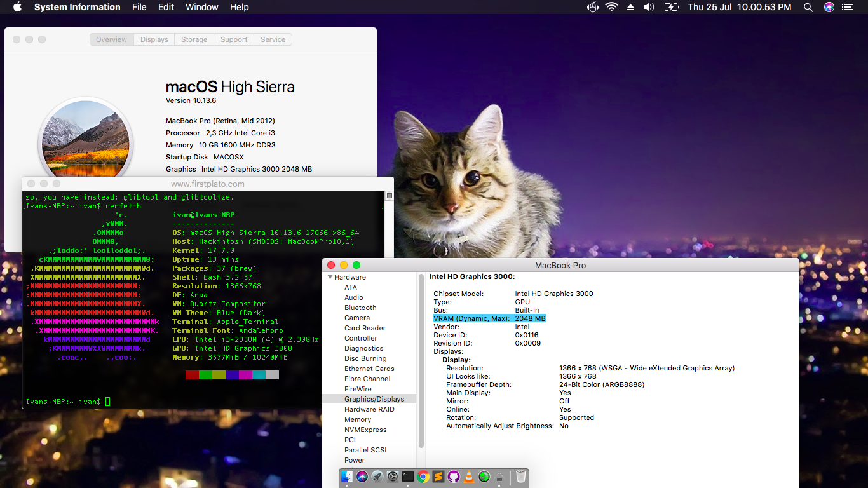Open the Window menu
This screenshot has height=488, width=868.
pos(202,7)
